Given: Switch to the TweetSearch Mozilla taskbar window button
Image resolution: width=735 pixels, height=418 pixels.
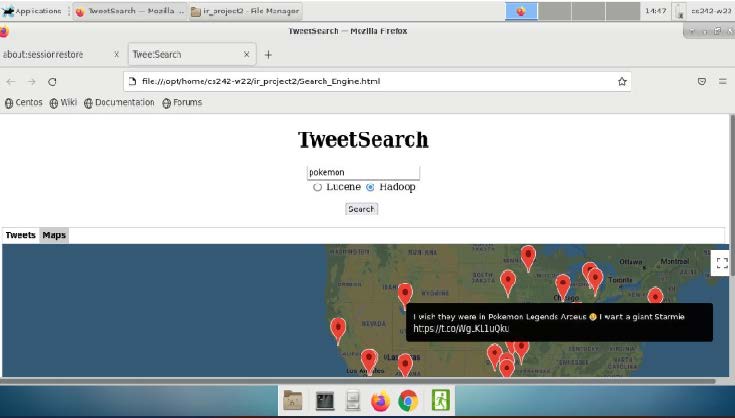Looking at the screenshot, I should (x=129, y=11).
